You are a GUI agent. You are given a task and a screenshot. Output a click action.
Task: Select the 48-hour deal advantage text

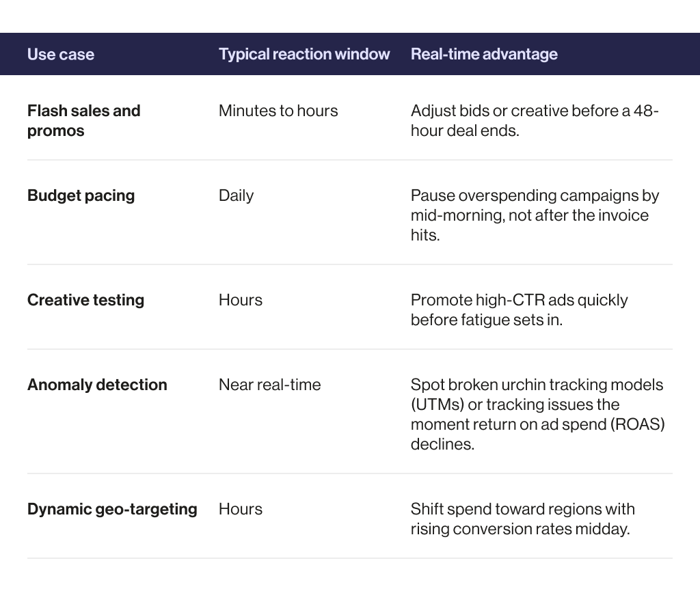click(535, 121)
